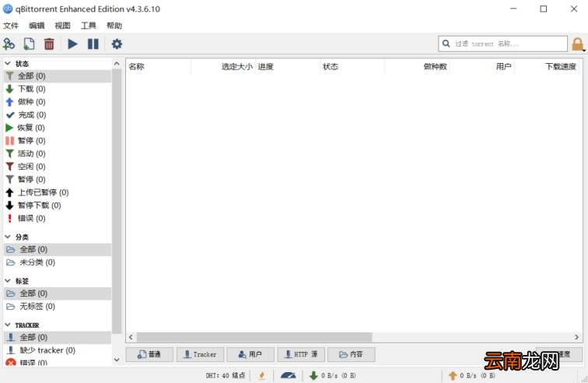Viewport: 588px width, 383px height.
Task: Toggle the alternative speed limits gauge icon
Action: [288, 375]
